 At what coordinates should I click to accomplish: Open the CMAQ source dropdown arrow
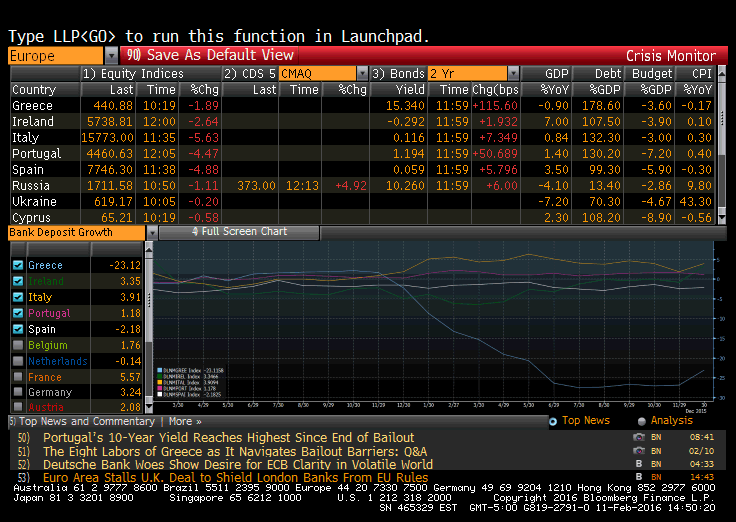click(362, 74)
